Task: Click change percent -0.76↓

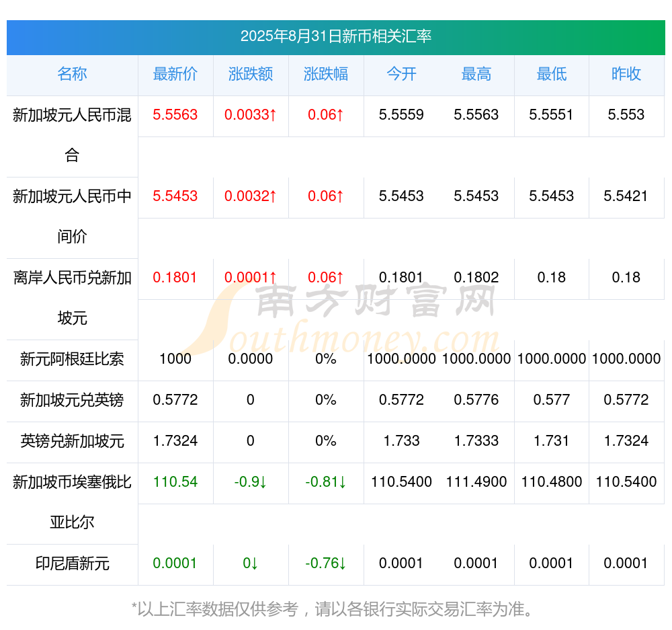Action: coord(326,563)
